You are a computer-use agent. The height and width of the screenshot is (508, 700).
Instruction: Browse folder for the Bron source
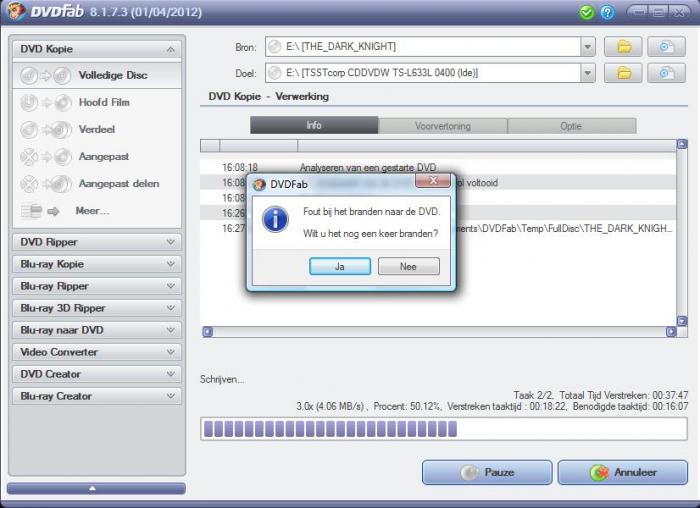coord(624,46)
